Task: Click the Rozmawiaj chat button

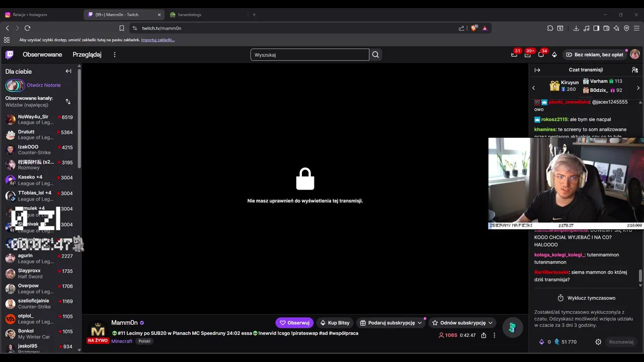Action: pos(621,342)
